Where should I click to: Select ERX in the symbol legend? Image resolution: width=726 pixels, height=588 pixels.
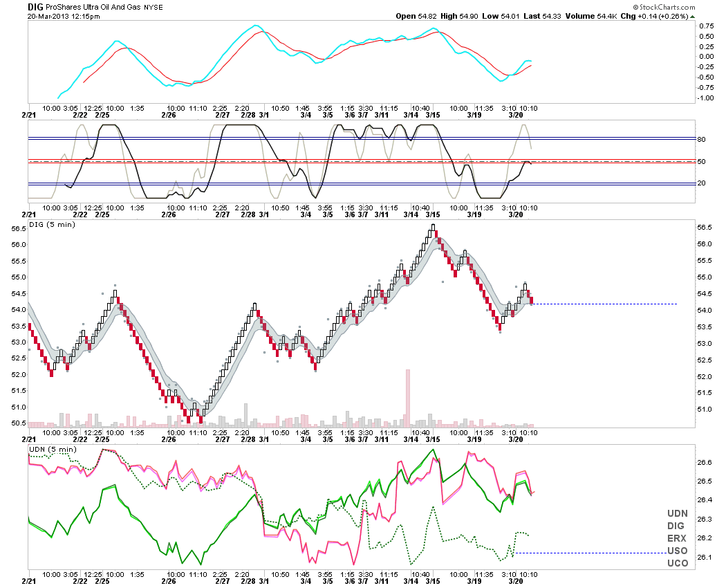tap(676, 538)
